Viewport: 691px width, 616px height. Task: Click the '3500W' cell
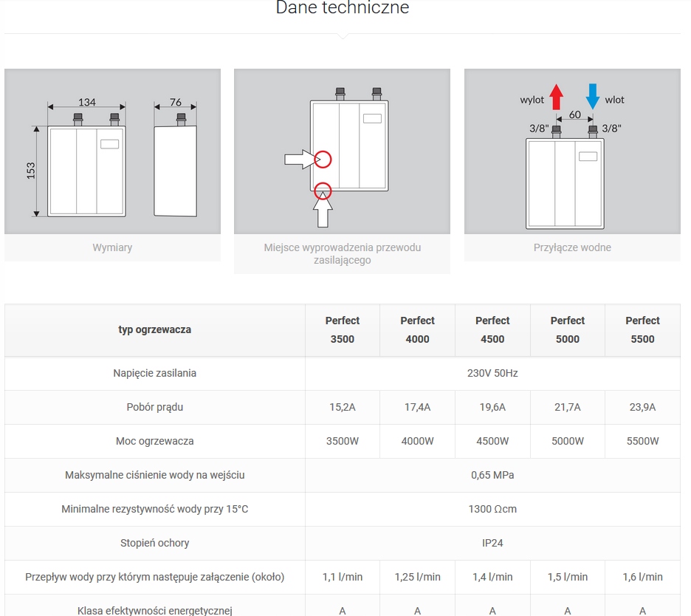(343, 441)
